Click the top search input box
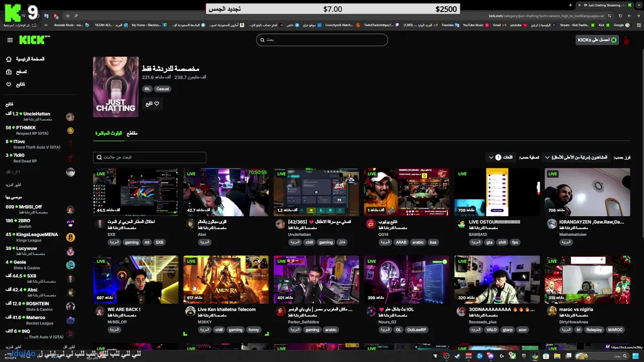 (x=322, y=40)
